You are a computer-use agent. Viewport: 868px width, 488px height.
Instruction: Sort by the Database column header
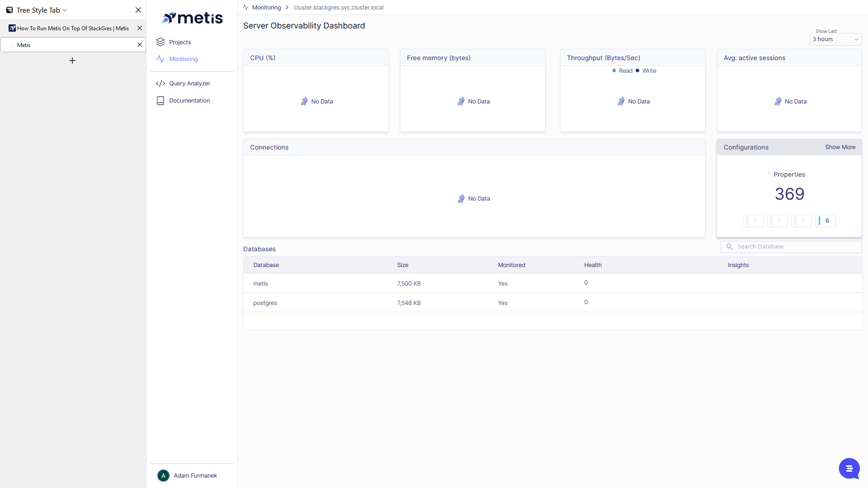tap(266, 265)
